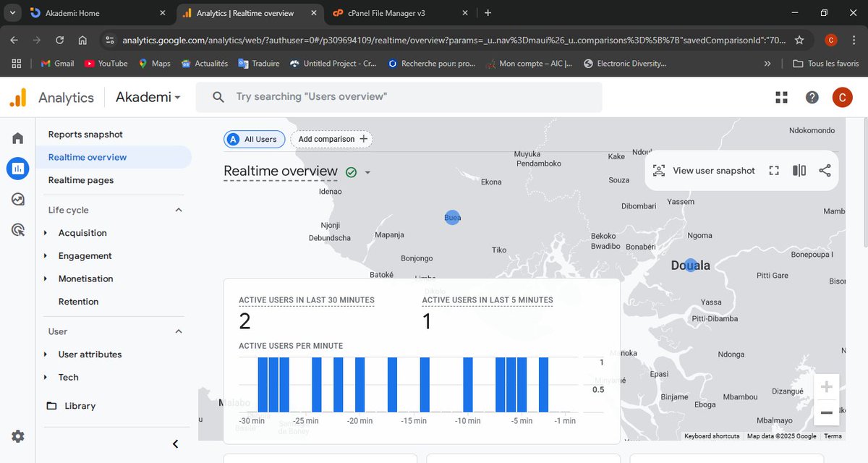Screen dimensions: 868x463
Task: Click the All Users chip
Action: pos(254,139)
